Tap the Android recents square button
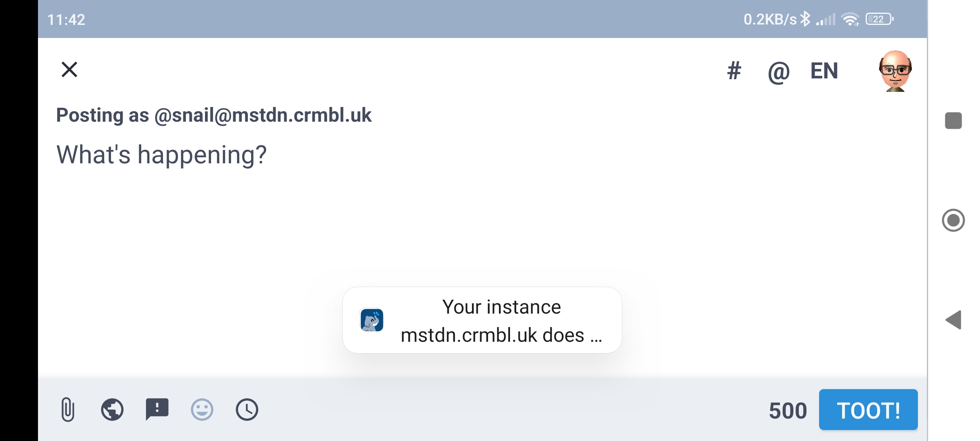Viewport: 980px width, 441px height. point(953,121)
